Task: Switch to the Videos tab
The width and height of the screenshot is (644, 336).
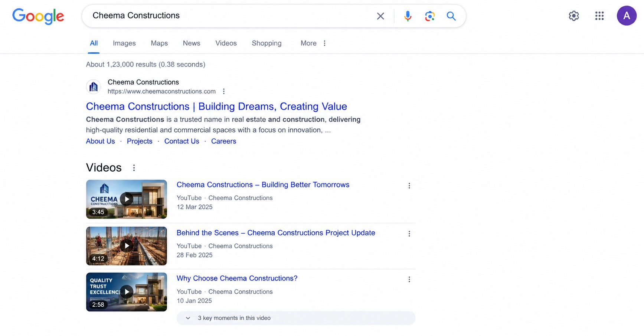Action: coord(226,43)
